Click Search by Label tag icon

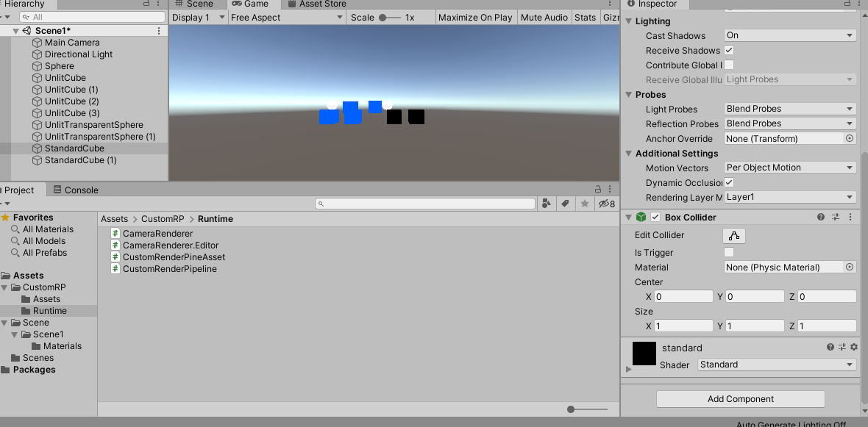coord(566,204)
